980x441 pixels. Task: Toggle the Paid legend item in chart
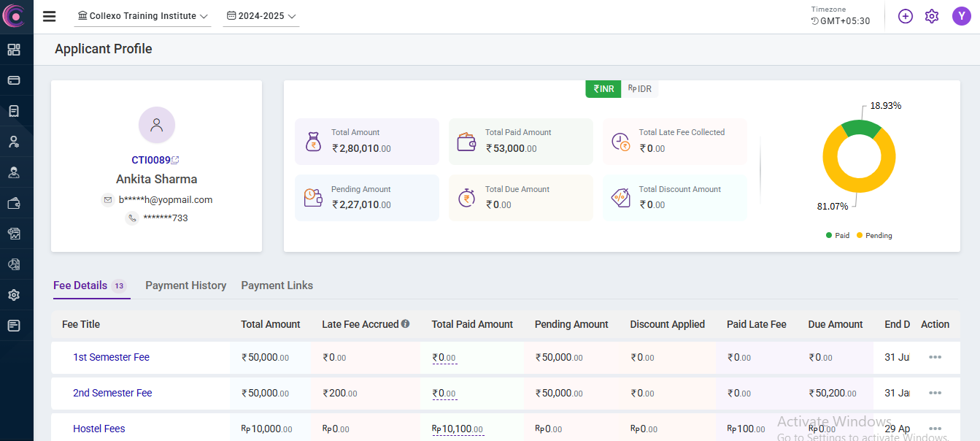(838, 236)
